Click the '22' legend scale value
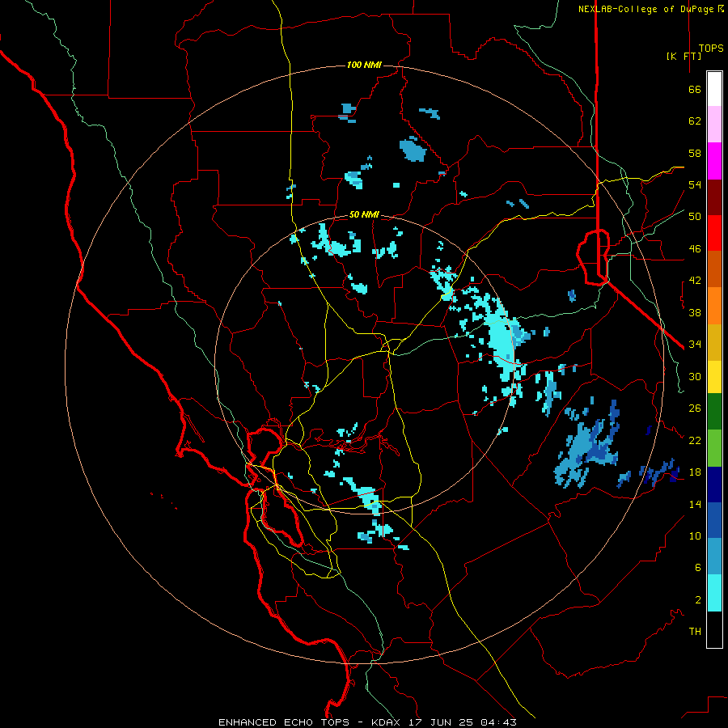This screenshot has height=728, width=728. pyautogui.click(x=695, y=440)
